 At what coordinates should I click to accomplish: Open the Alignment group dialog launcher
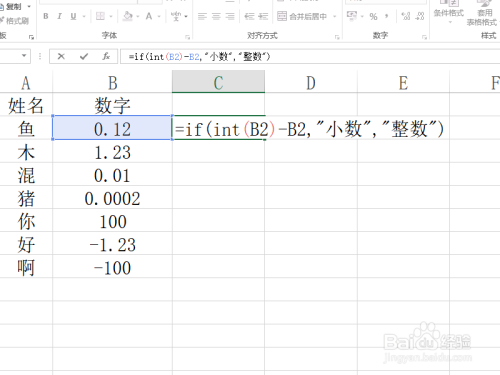[337, 37]
